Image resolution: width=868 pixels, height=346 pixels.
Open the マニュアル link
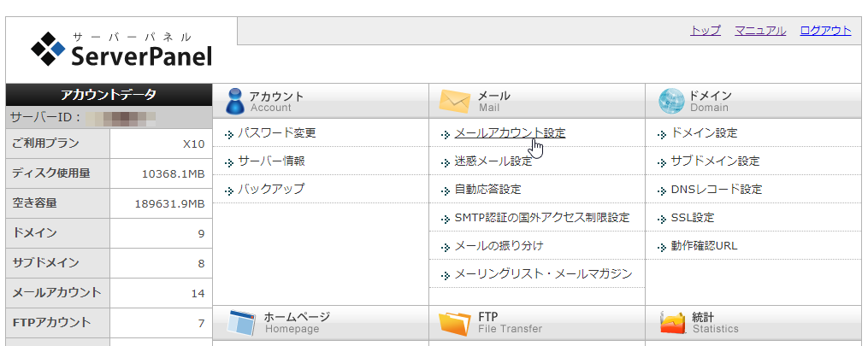coord(759,30)
